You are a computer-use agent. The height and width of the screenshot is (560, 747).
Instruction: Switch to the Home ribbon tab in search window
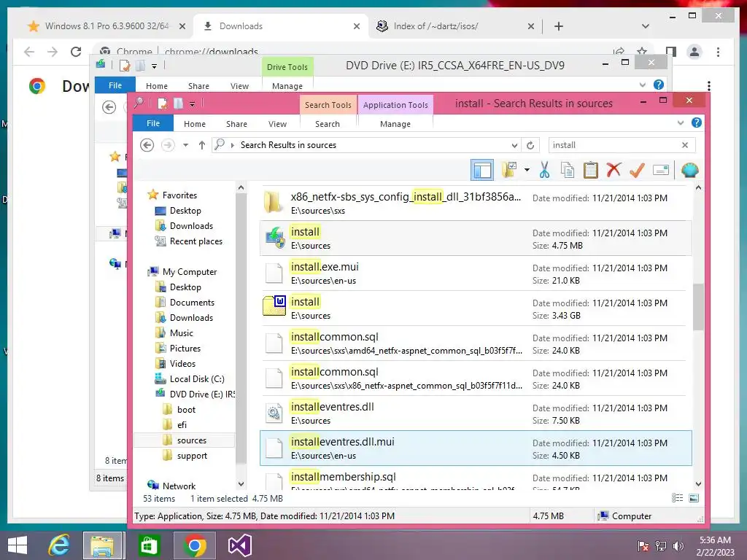coord(194,124)
